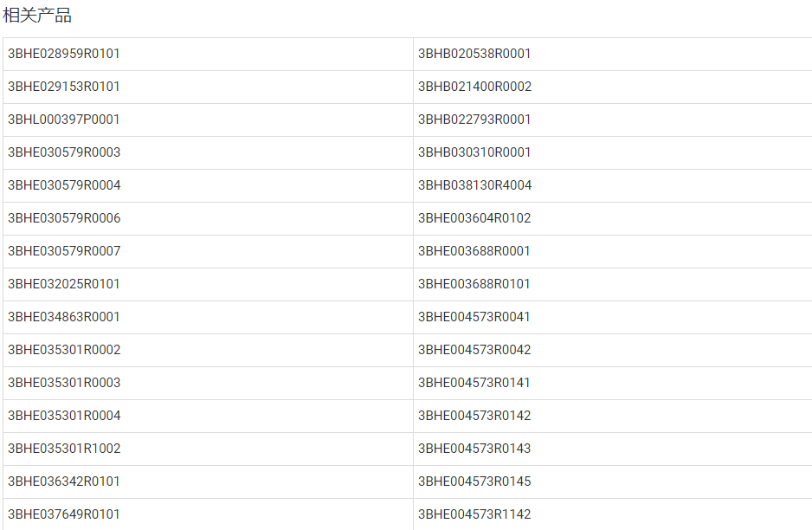The image size is (812, 530).
Task: Select the 3BHE004573R0041 product
Action: (x=474, y=317)
